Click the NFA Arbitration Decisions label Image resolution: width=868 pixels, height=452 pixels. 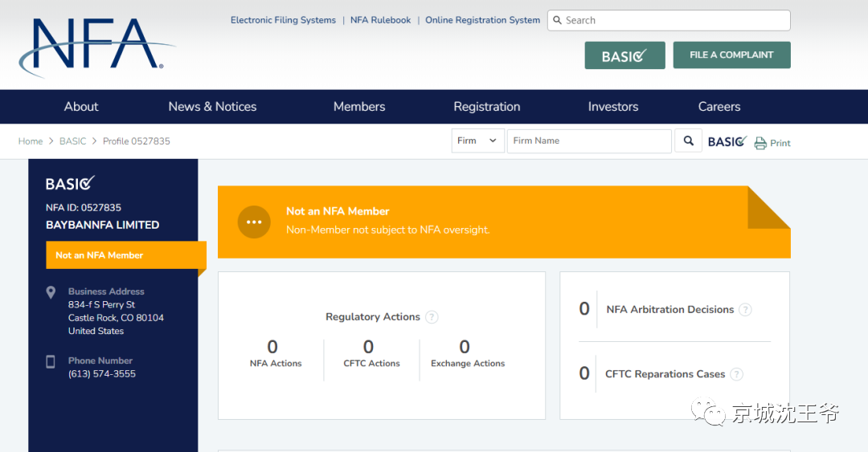pos(669,310)
